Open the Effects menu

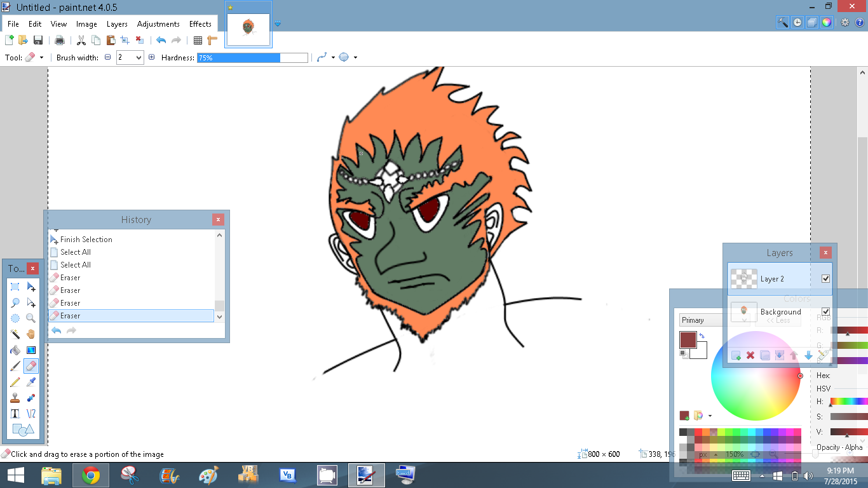tap(200, 24)
